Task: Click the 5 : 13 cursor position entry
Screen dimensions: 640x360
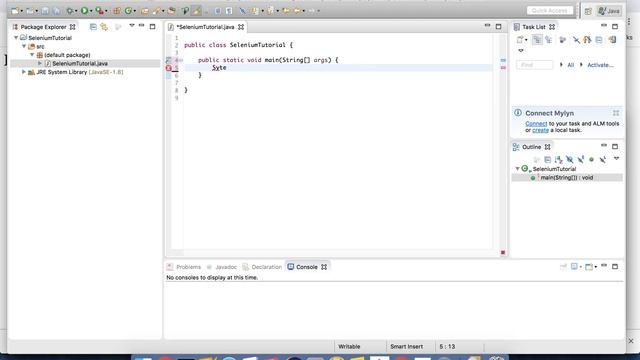Action: [x=447, y=347]
